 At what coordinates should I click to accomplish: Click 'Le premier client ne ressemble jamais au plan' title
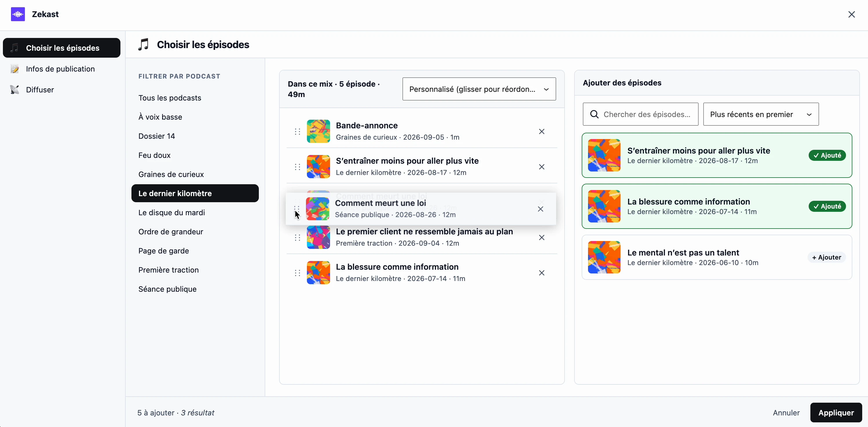(424, 231)
